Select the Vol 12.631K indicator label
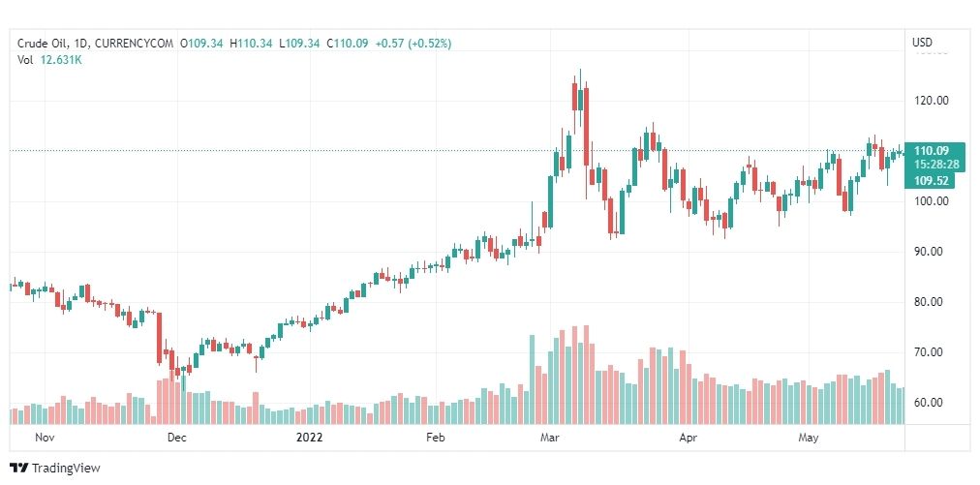This screenshot has height=485, width=980. [49, 60]
